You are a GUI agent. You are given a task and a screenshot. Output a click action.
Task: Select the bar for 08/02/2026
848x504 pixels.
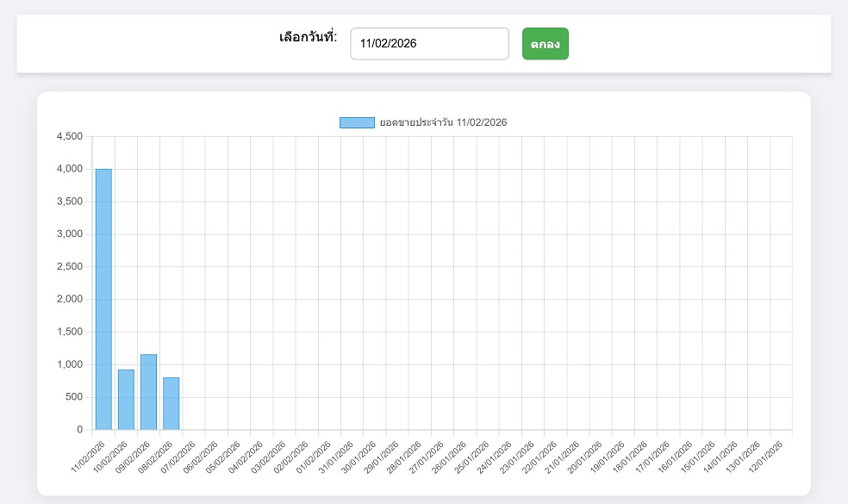171,403
